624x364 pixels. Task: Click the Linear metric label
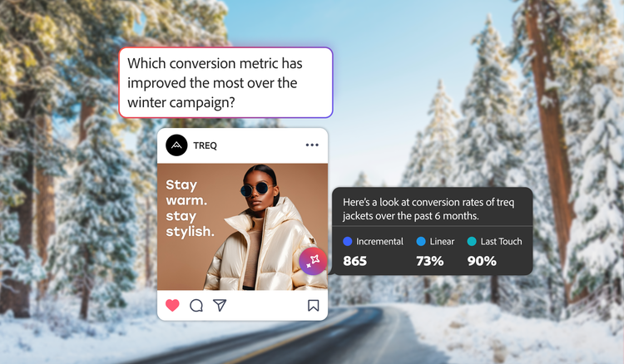[442, 241]
